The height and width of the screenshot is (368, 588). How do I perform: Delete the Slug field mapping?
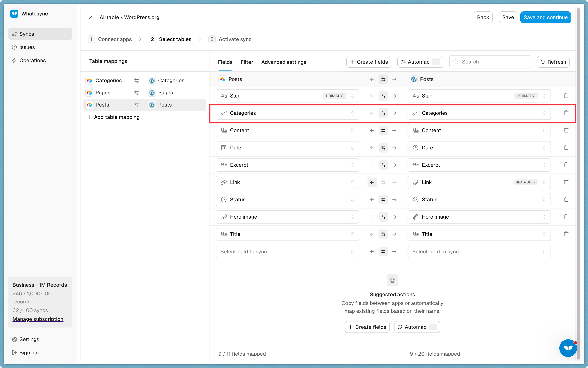566,96
